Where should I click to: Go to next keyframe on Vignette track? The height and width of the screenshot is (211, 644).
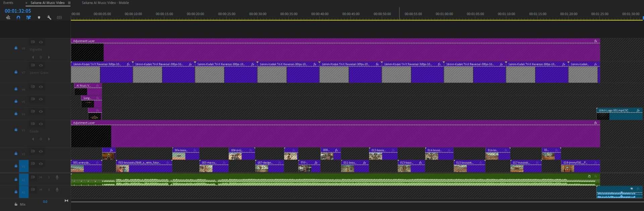tap(49, 57)
